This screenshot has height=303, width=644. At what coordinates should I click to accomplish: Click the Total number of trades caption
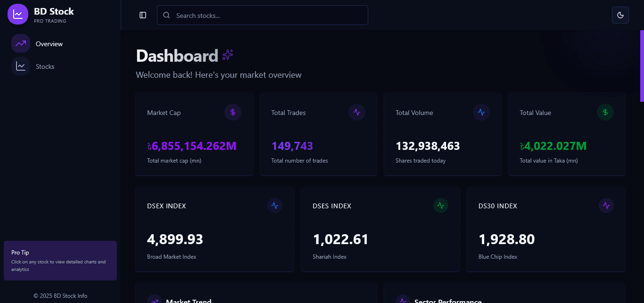tap(299, 161)
